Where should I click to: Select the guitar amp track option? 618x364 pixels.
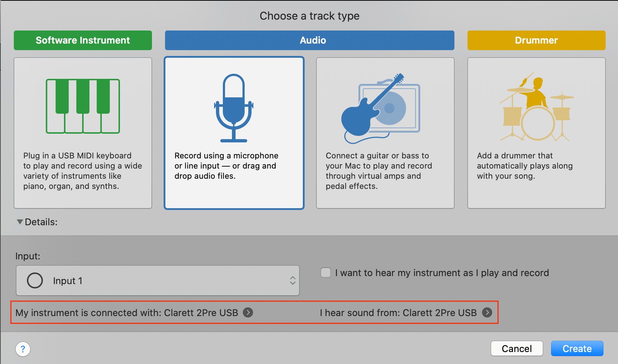pyautogui.click(x=385, y=133)
